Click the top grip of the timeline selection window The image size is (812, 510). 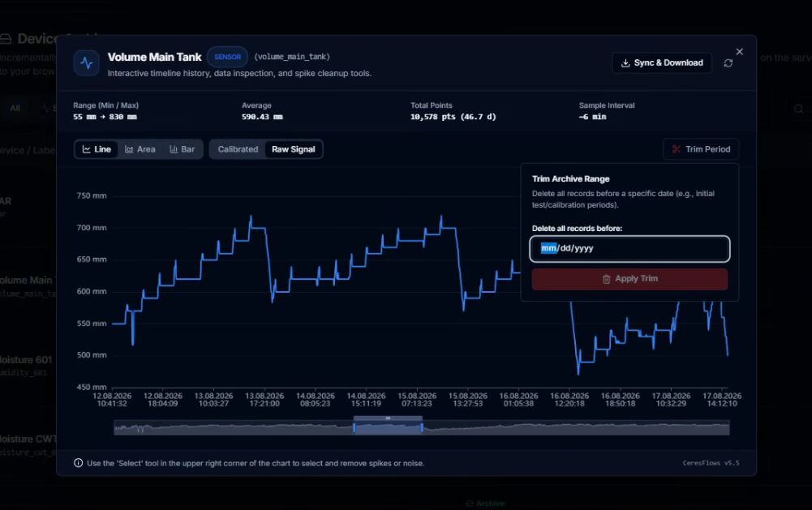point(388,418)
